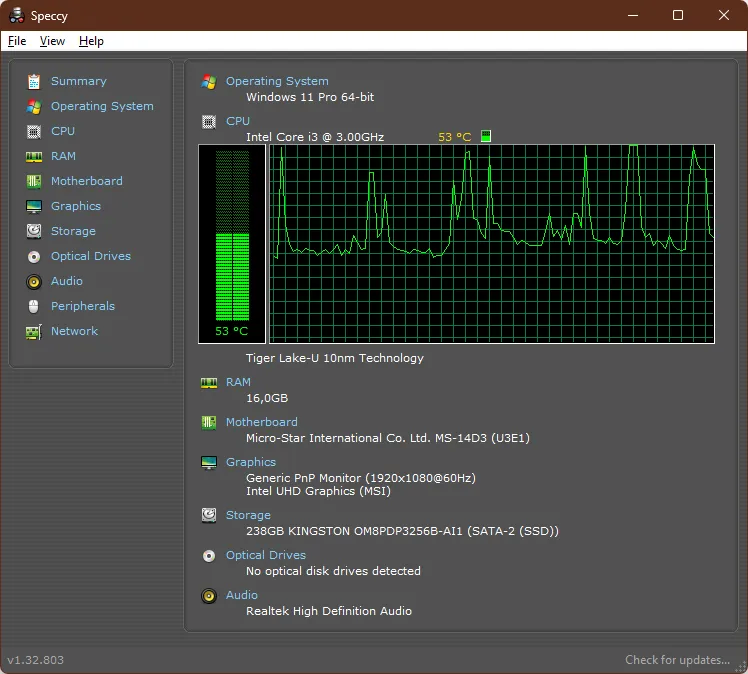The width and height of the screenshot is (748, 674).
Task: Click the Check for updates link
Action: pos(677,660)
